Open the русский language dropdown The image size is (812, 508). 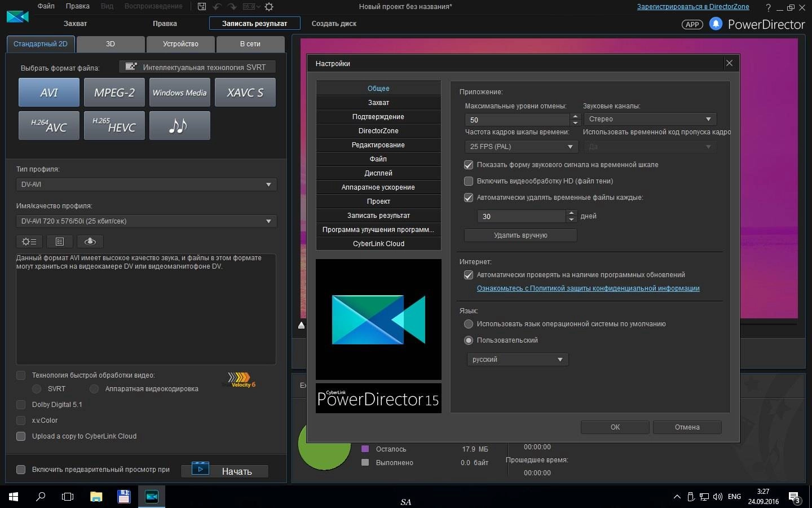coord(517,360)
